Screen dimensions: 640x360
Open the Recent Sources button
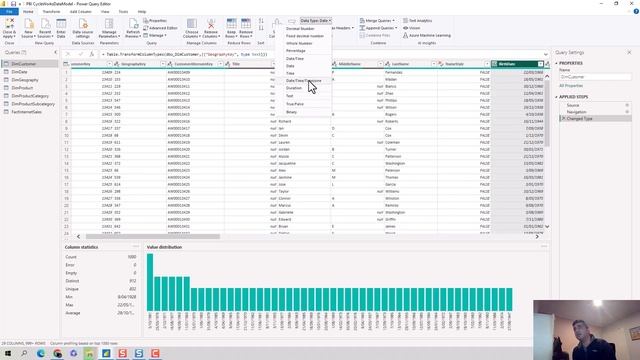click(45, 29)
